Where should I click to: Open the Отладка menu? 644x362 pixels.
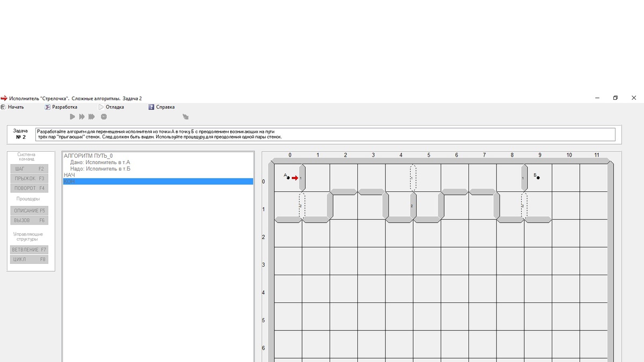click(x=111, y=107)
